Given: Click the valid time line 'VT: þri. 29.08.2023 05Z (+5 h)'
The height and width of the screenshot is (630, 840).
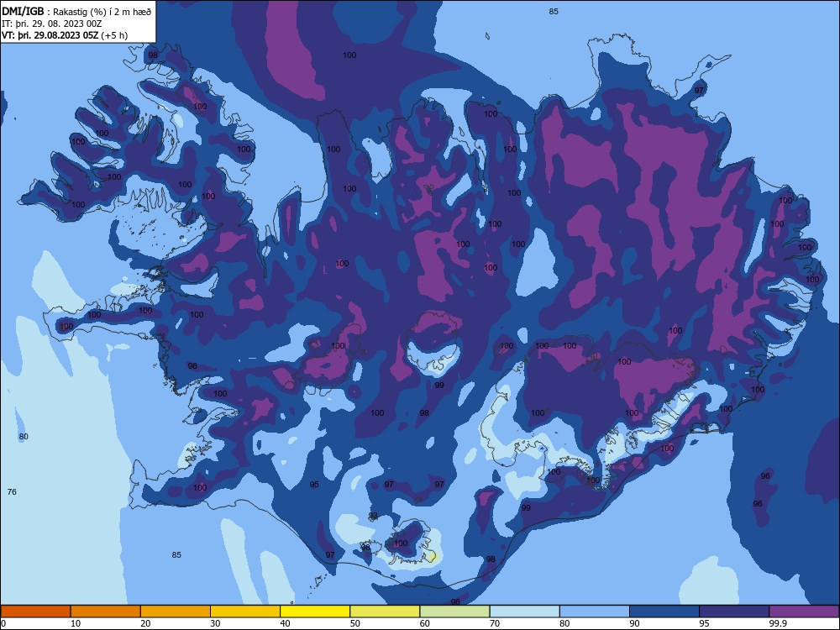Looking at the screenshot, I should [65, 35].
